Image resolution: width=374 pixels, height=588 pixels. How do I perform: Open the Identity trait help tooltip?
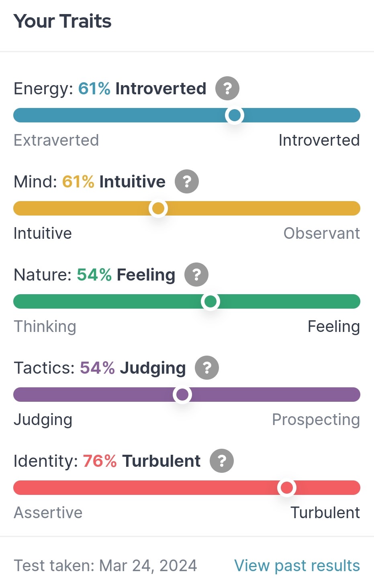(222, 461)
